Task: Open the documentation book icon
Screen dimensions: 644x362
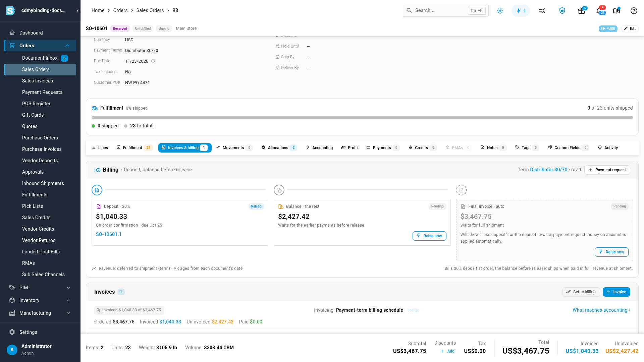Action: [616, 11]
